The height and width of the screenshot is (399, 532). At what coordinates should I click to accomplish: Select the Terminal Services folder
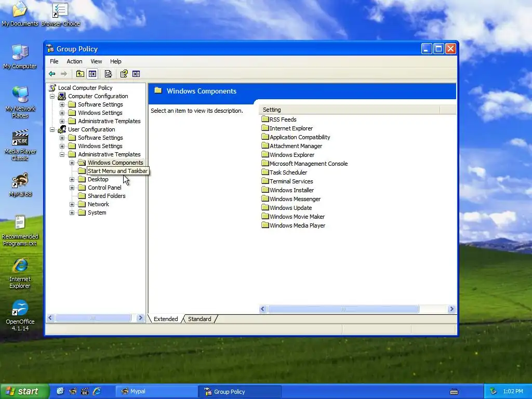coord(287,181)
